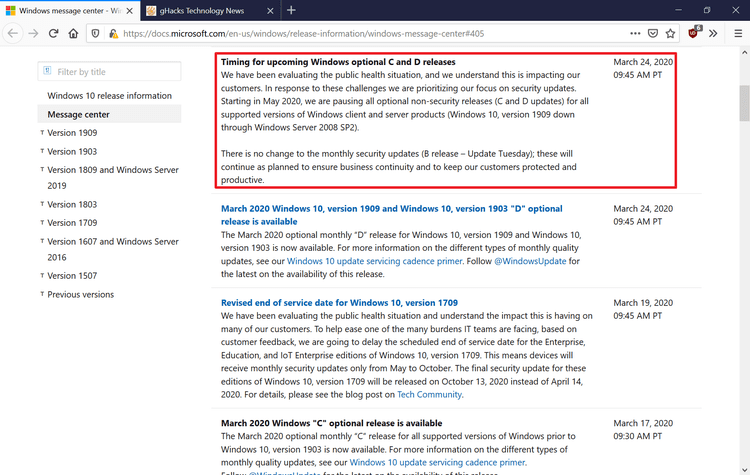Open the uBlock Origin extension icon
The image size is (750, 475).
(x=694, y=33)
